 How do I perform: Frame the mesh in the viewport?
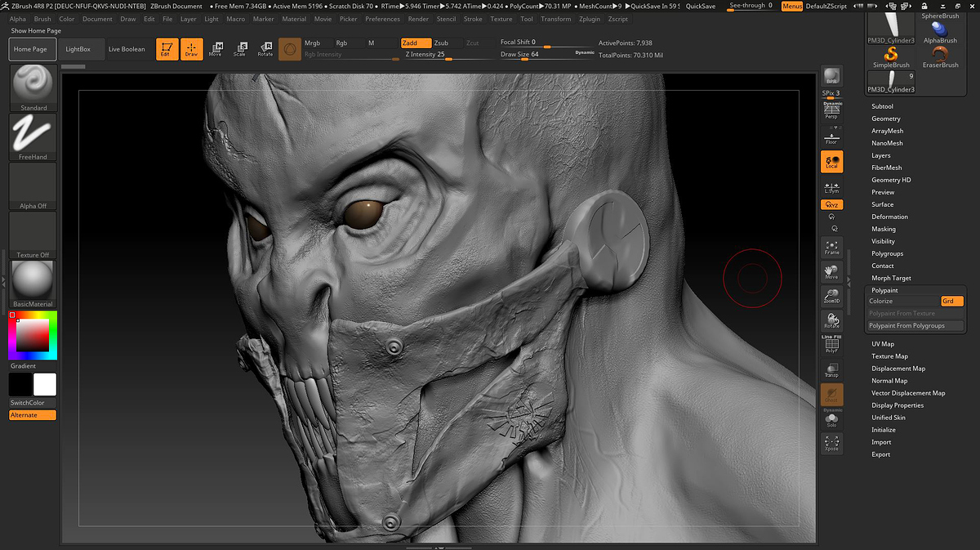pos(831,246)
